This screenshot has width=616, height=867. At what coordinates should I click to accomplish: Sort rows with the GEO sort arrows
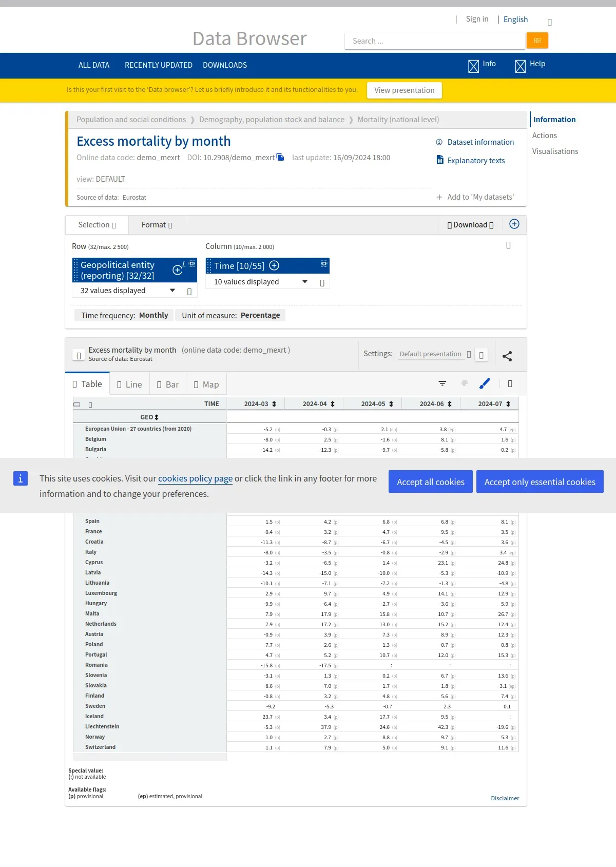[157, 417]
